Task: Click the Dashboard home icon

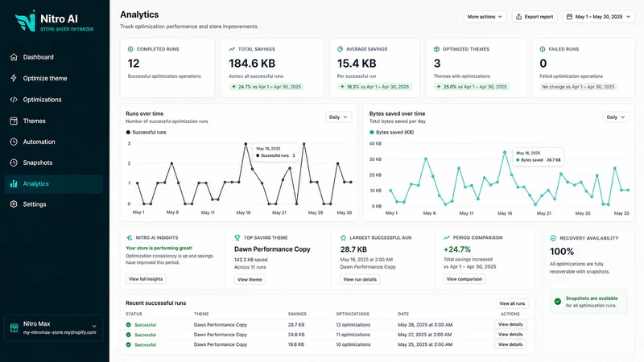Action: pos(14,57)
